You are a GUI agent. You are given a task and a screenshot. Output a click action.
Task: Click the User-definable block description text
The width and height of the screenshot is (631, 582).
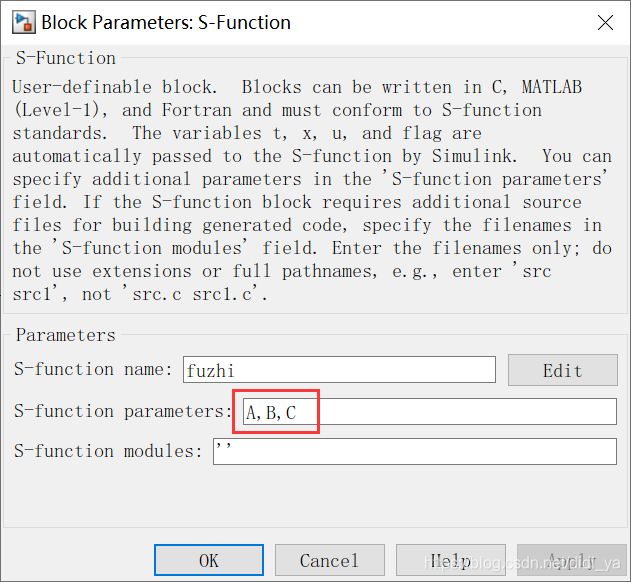point(312,190)
